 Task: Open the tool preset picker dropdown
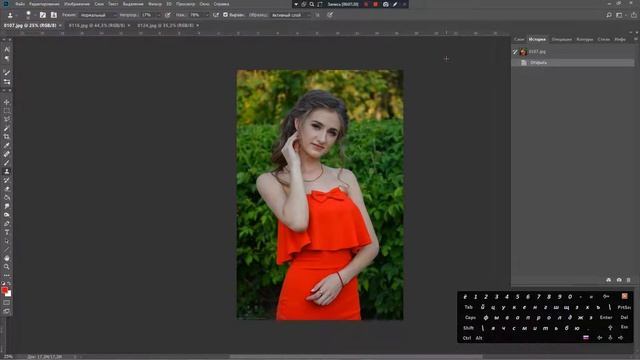pos(17,16)
